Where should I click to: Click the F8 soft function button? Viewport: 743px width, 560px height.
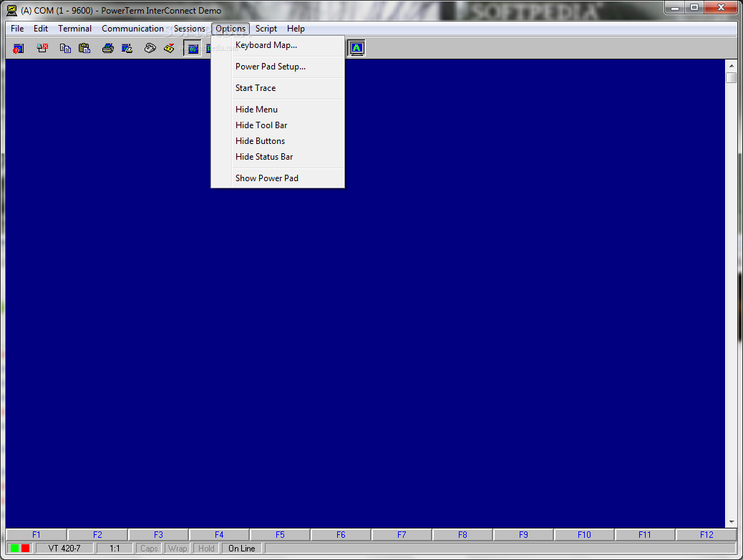click(x=462, y=534)
